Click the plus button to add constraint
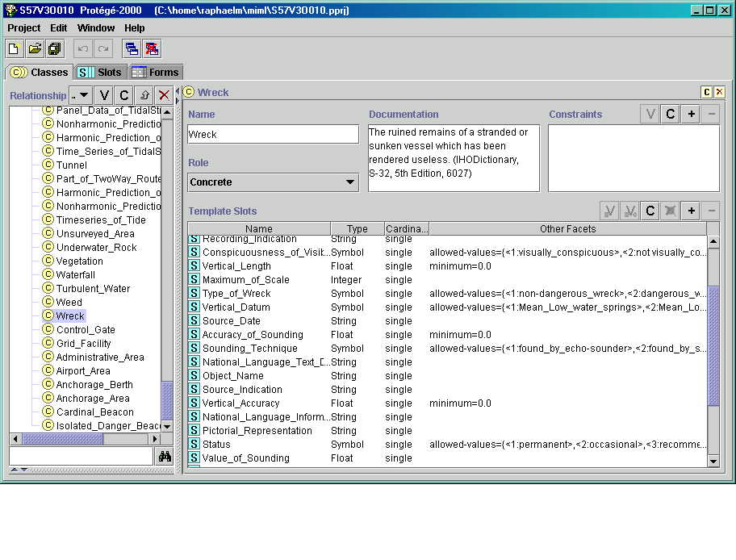The image size is (736, 560). (x=690, y=115)
